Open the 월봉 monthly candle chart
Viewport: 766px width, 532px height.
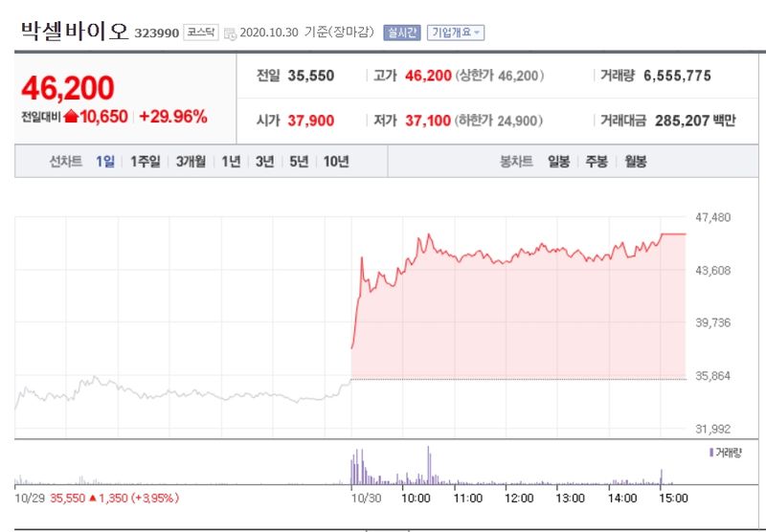[636, 162]
